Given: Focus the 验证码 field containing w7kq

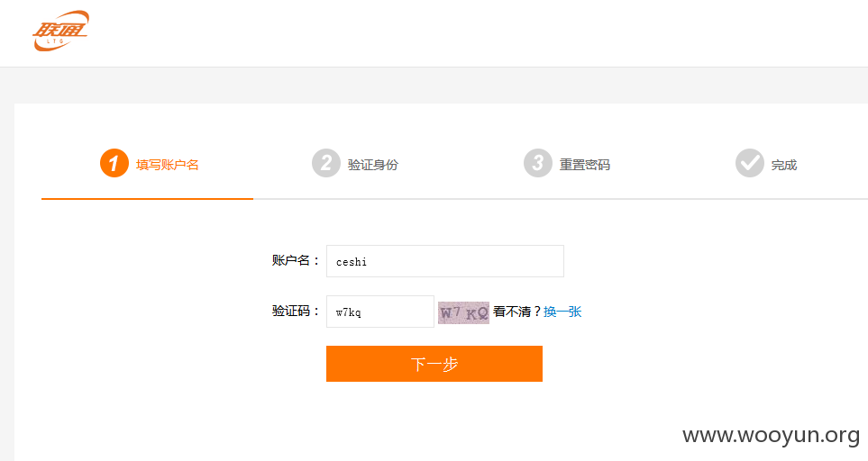Looking at the screenshot, I should [x=380, y=312].
